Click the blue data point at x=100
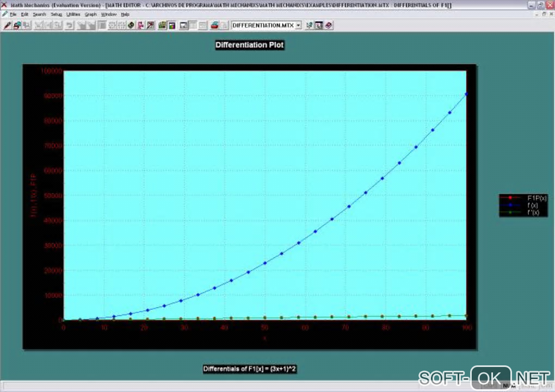555x392 pixels. (466, 94)
